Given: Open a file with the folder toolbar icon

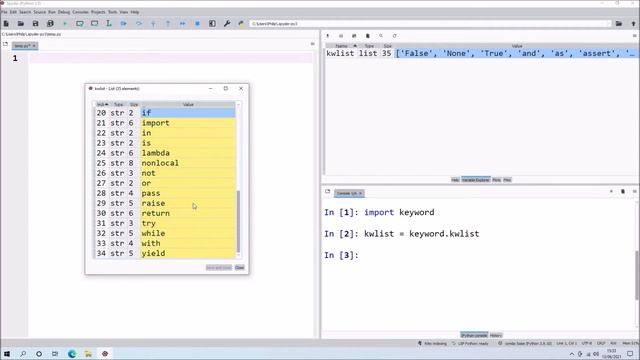Looking at the screenshot, I should pos(21,24).
